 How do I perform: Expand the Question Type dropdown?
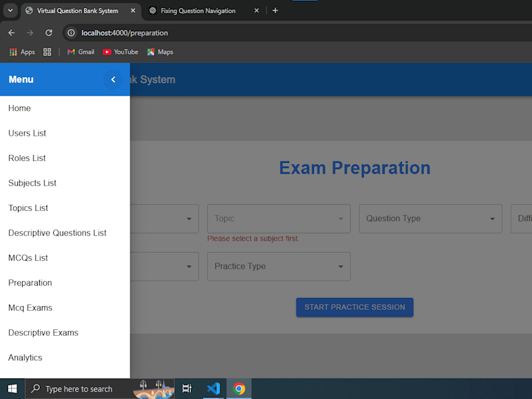[430, 219]
